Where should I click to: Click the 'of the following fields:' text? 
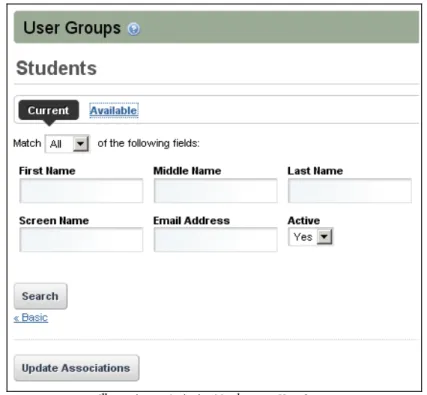click(148, 143)
